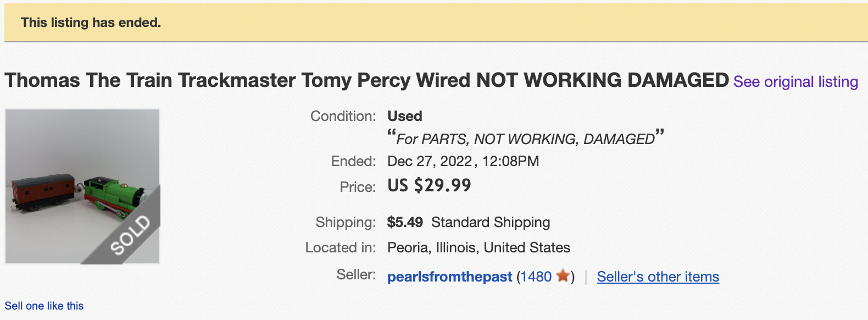
Task: Click the red coach car in photo
Action: pos(43,191)
